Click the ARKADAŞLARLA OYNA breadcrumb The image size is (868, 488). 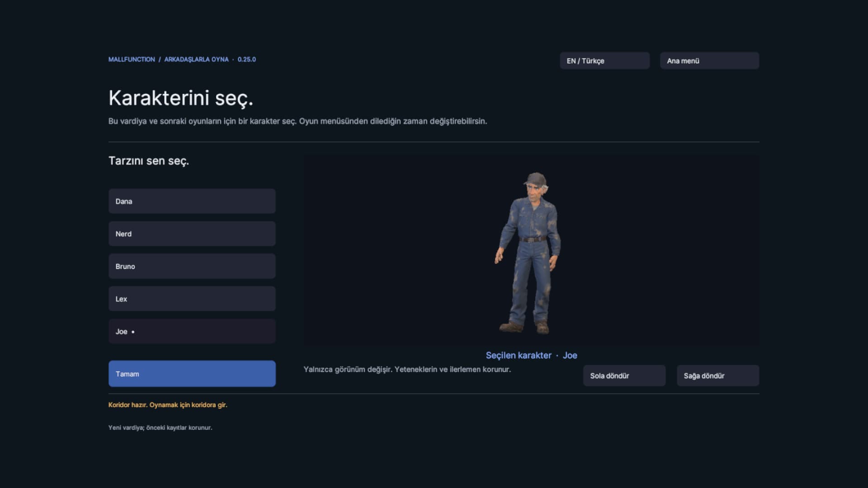coord(196,59)
